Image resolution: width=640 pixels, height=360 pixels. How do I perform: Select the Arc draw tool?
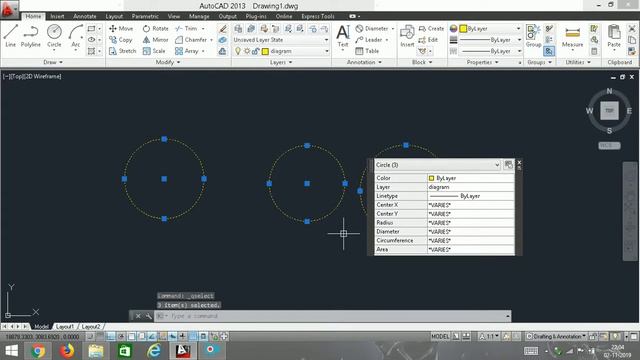[76, 36]
